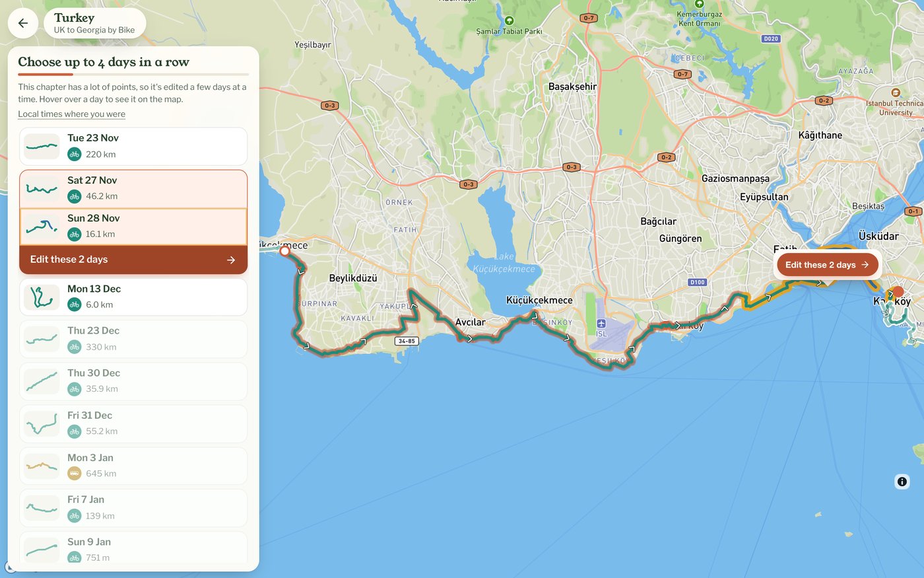
Task: Open the Sun 28 Nov route thumbnail
Action: click(42, 227)
